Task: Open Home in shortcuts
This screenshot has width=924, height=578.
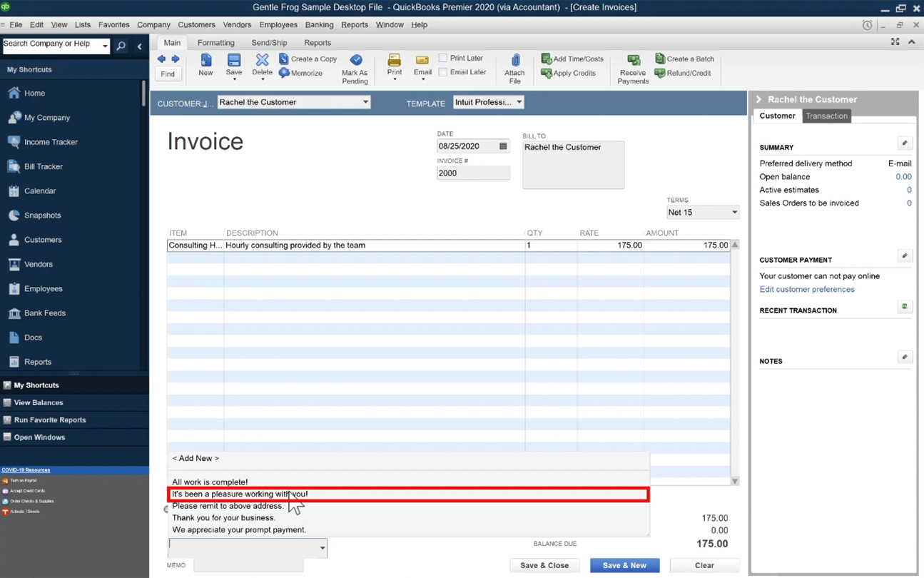Action: 26,93
